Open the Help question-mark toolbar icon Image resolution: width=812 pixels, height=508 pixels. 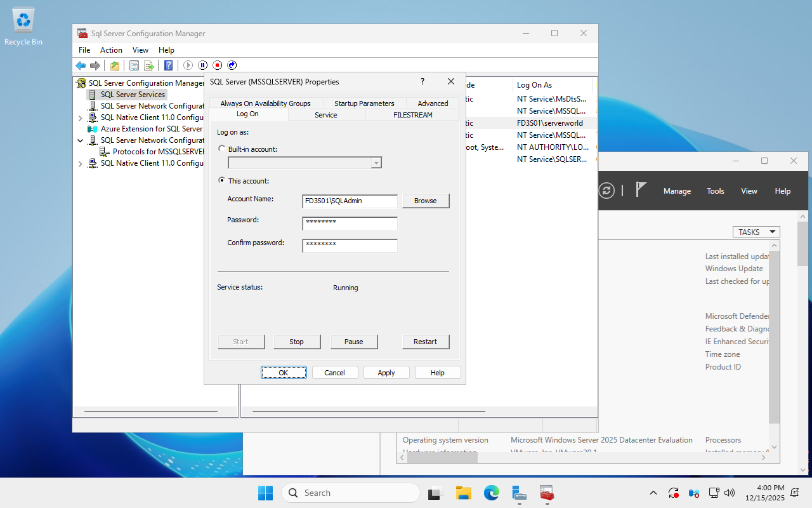click(x=168, y=65)
